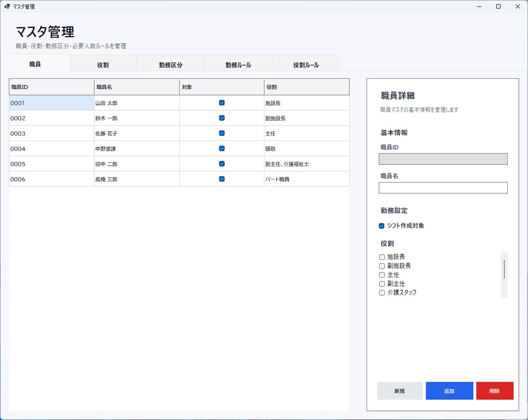Click the 主任 role cell in the 佐藤 花子 row
Viewport: 528px width, 420px height.
coord(307,133)
